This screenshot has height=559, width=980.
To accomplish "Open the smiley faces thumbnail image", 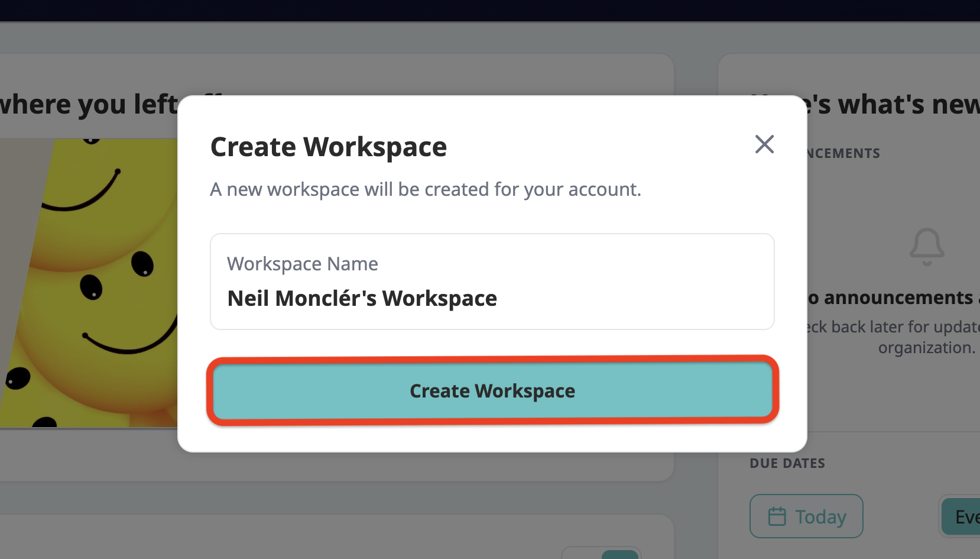I will point(89,283).
